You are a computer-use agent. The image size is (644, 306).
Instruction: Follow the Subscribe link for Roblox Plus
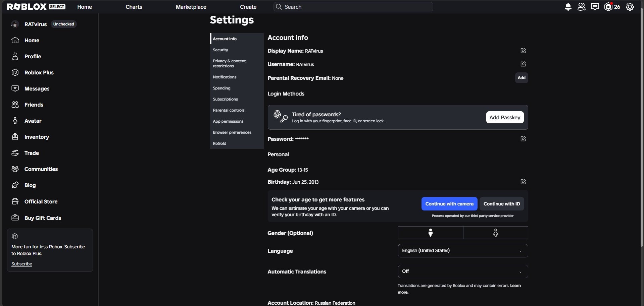tap(22, 264)
